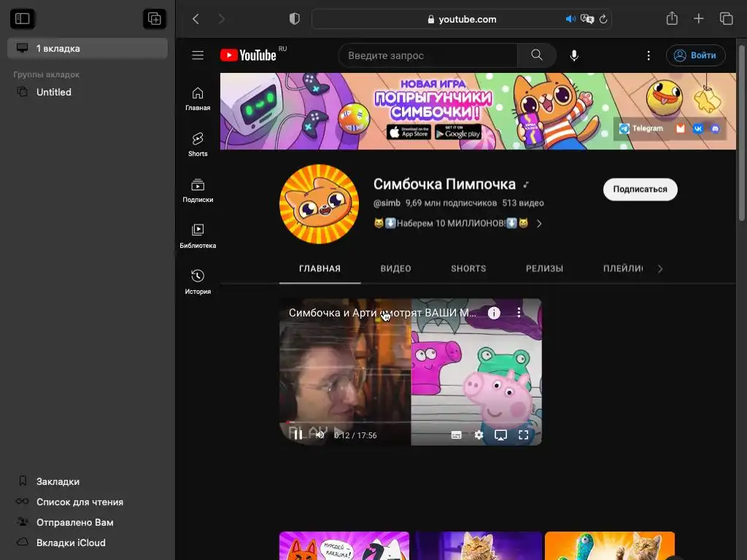Mute the video player volume
Viewport: 747px width, 560px height.
[320, 435]
